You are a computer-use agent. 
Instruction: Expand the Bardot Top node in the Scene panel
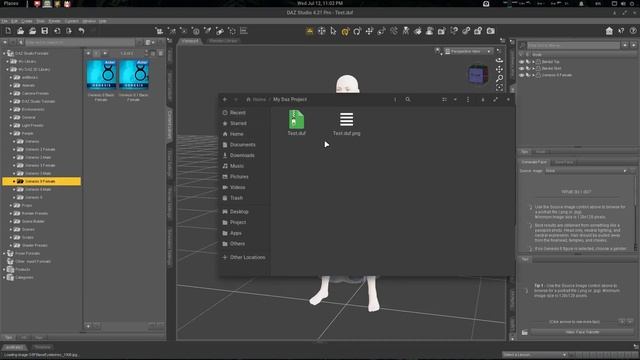coord(533,62)
